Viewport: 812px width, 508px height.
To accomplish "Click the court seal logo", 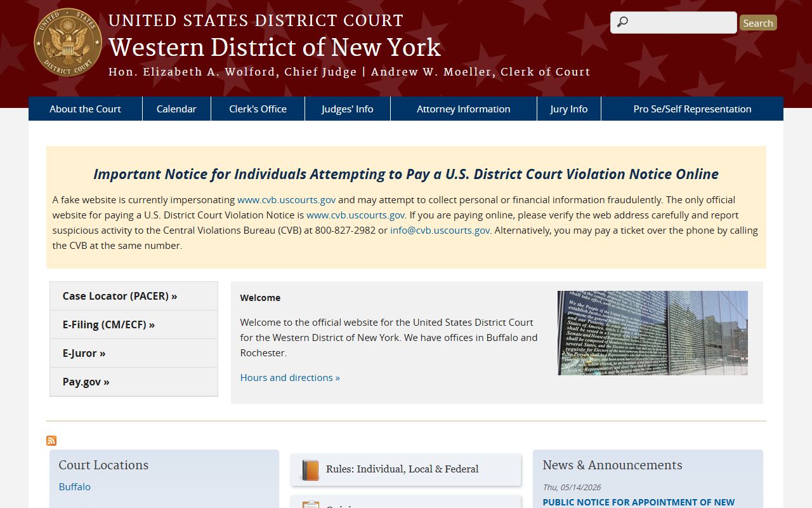I will pos(68,43).
